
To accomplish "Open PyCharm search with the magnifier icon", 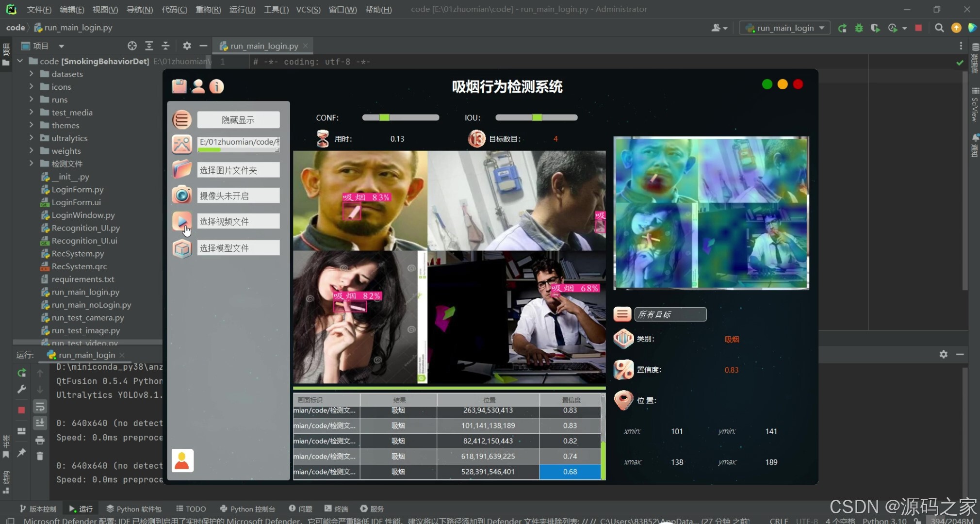I will 939,28.
